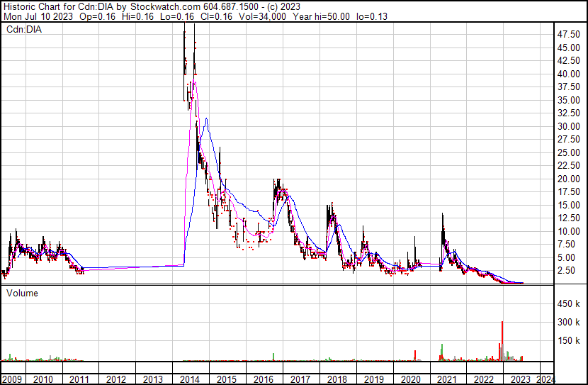
Task: Click the 450 k volume axis label
Action: (x=569, y=304)
